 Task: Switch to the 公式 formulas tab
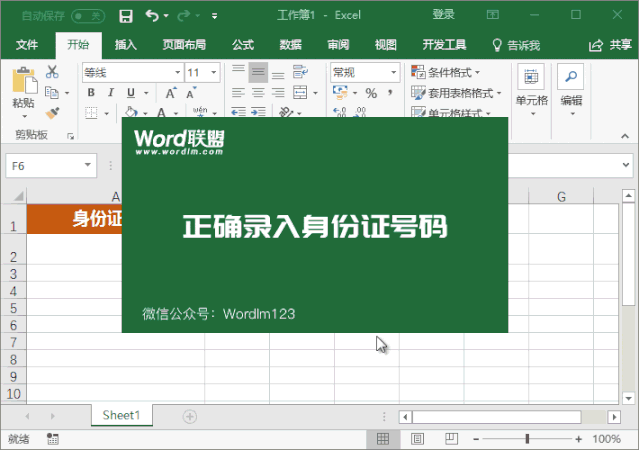243,44
